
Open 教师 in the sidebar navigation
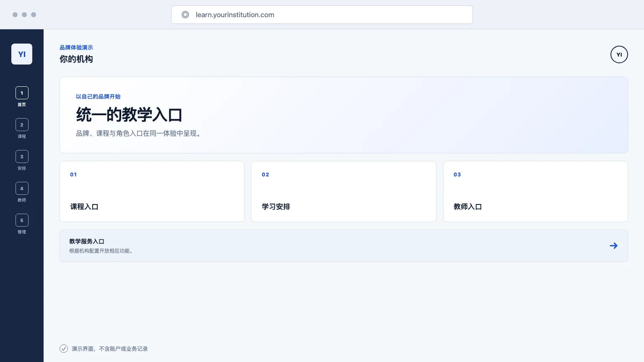pos(22,192)
